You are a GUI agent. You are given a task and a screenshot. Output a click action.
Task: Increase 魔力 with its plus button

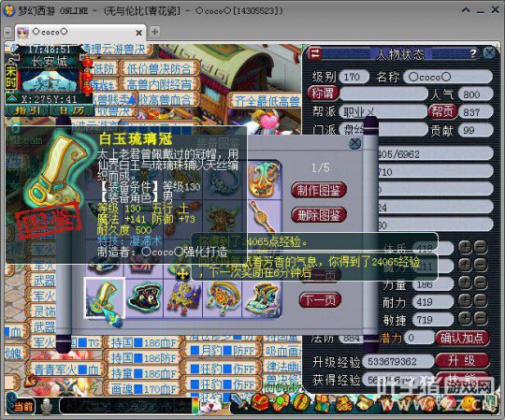tap(465, 266)
